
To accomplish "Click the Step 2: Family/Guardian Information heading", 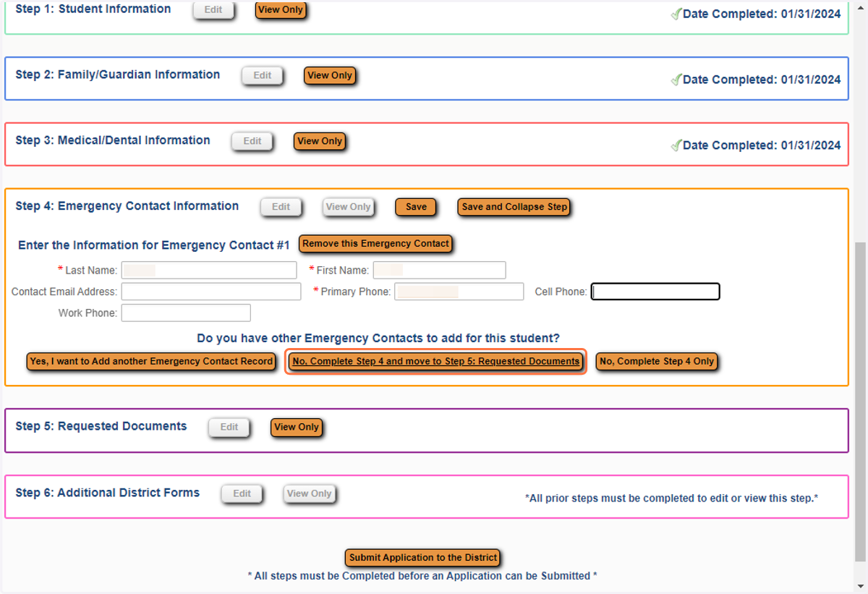I will [118, 75].
